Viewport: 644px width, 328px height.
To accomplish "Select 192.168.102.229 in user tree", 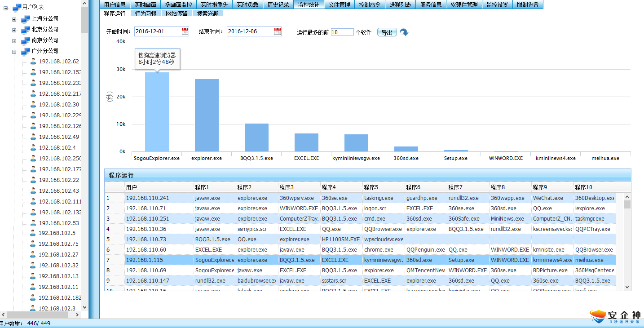I will pyautogui.click(x=60, y=115).
